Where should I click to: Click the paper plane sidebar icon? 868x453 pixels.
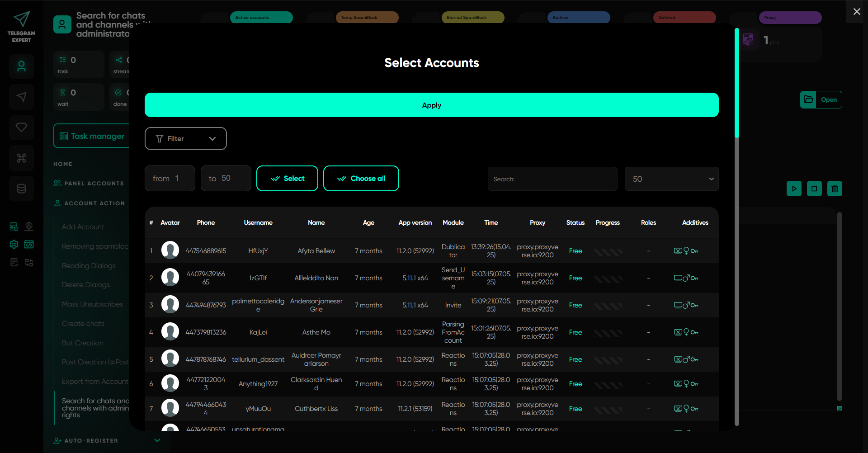[21, 97]
